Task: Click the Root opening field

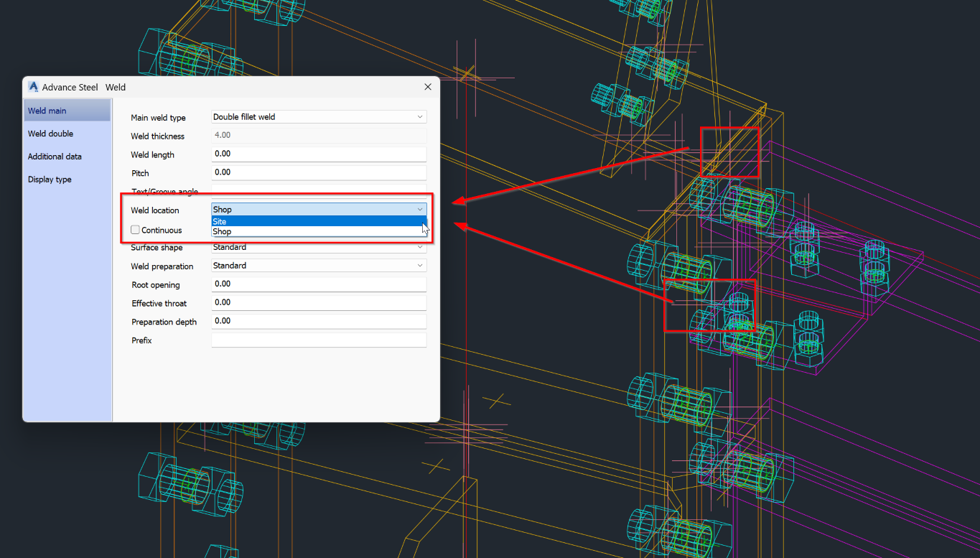Action: pos(318,284)
